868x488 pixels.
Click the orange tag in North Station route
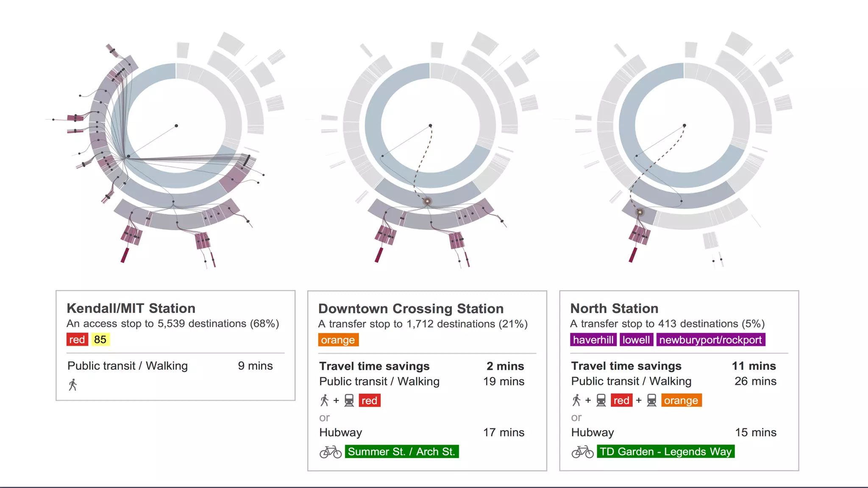click(x=681, y=400)
